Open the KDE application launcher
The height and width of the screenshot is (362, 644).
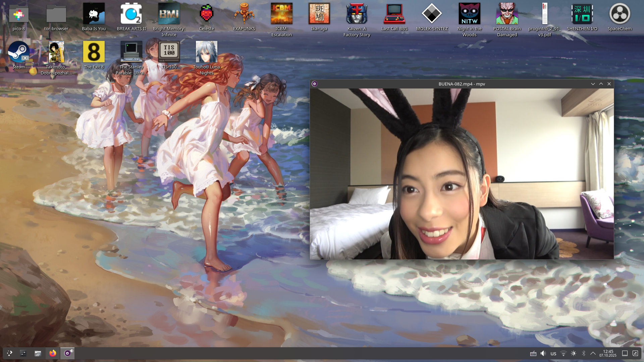point(9,353)
